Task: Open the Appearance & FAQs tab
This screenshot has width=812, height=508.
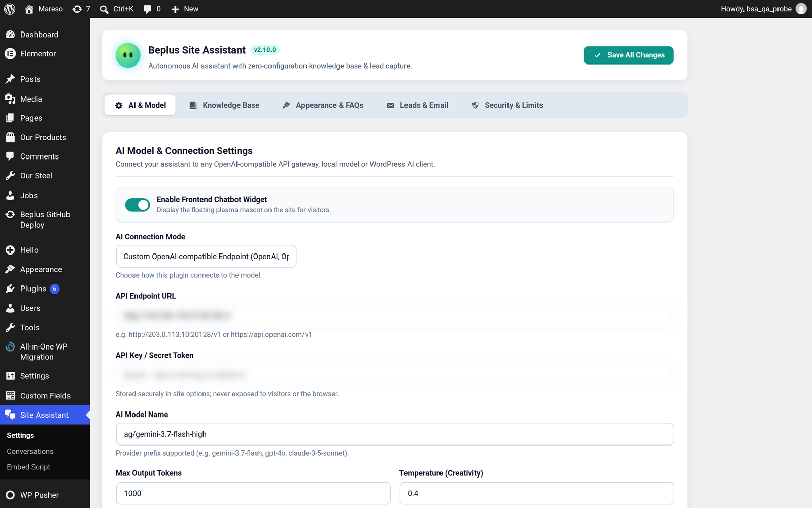Action: click(x=323, y=105)
